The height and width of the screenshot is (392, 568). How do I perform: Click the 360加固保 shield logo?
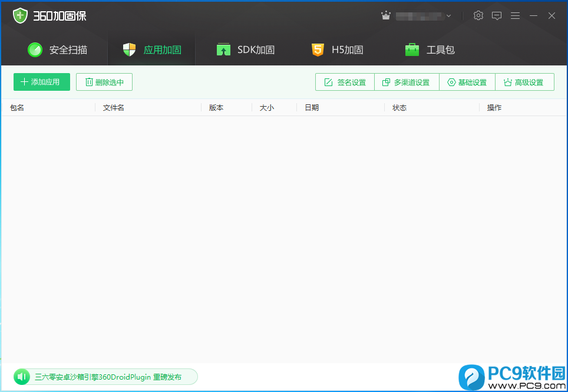(20, 15)
